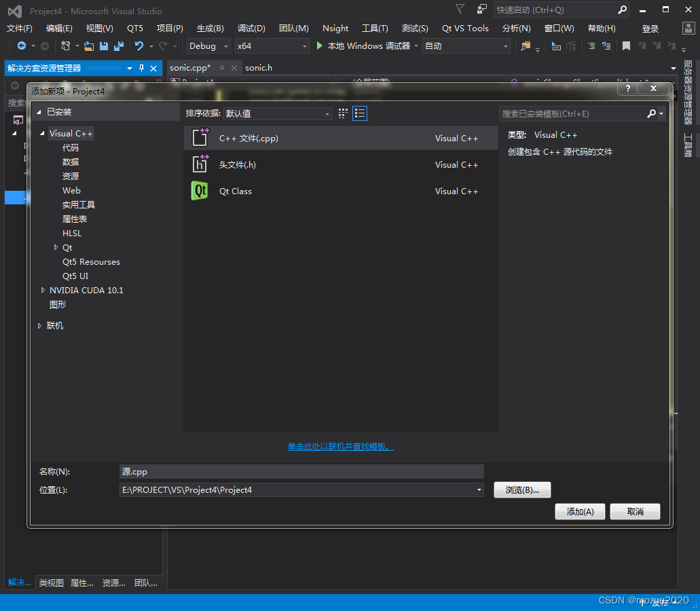Click the new project toolbar icon
Image resolution: width=700 pixels, height=611 pixels.
click(66, 45)
